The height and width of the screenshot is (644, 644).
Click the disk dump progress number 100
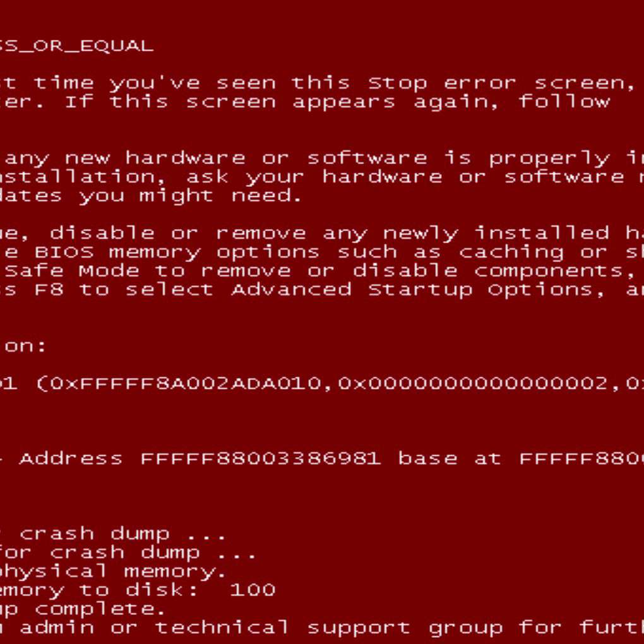[253, 590]
